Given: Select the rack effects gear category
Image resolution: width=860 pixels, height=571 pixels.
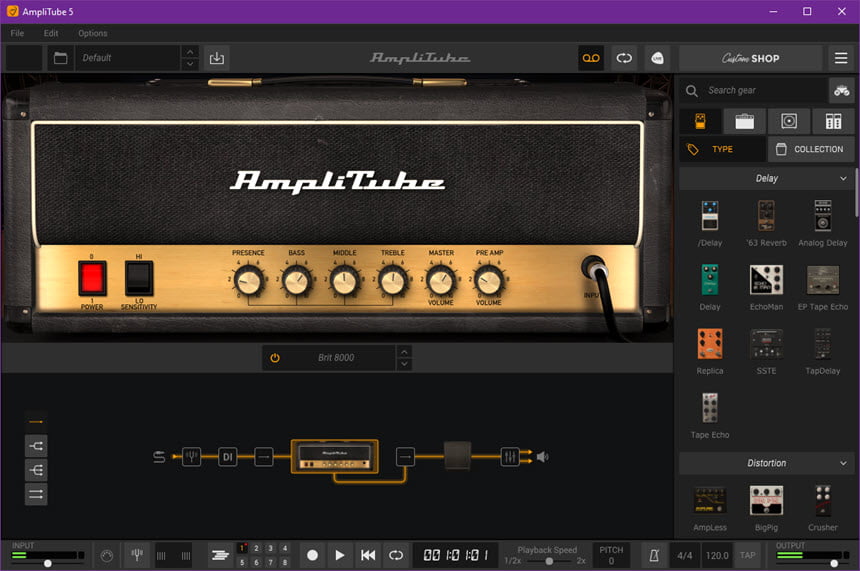Looking at the screenshot, I should tap(833, 121).
